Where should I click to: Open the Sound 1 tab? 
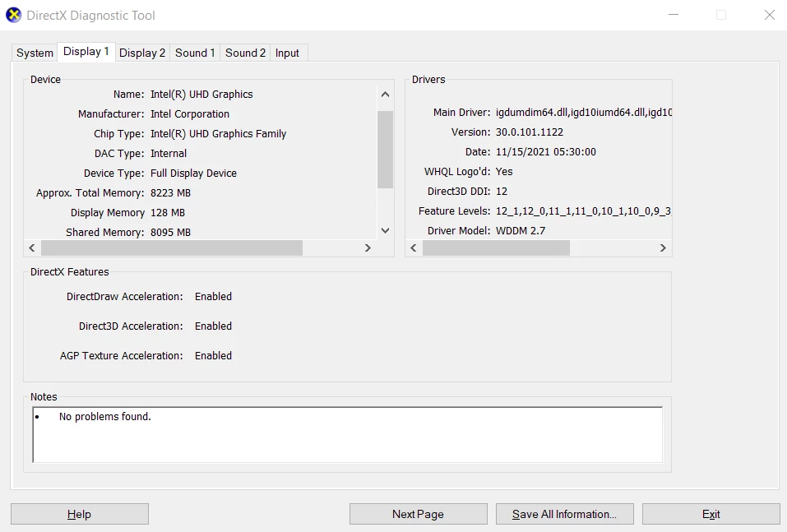pyautogui.click(x=195, y=53)
